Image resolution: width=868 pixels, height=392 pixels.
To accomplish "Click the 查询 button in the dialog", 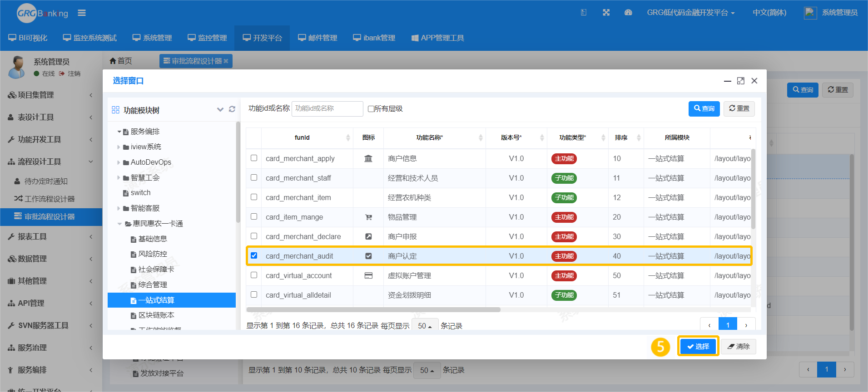I will point(704,108).
